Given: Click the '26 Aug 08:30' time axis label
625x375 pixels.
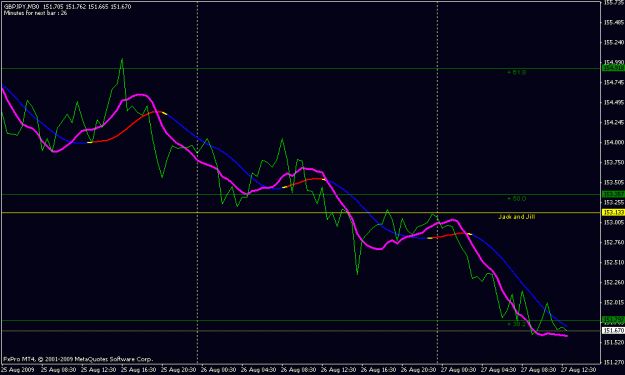Looking at the screenshot, I should coord(298,369).
